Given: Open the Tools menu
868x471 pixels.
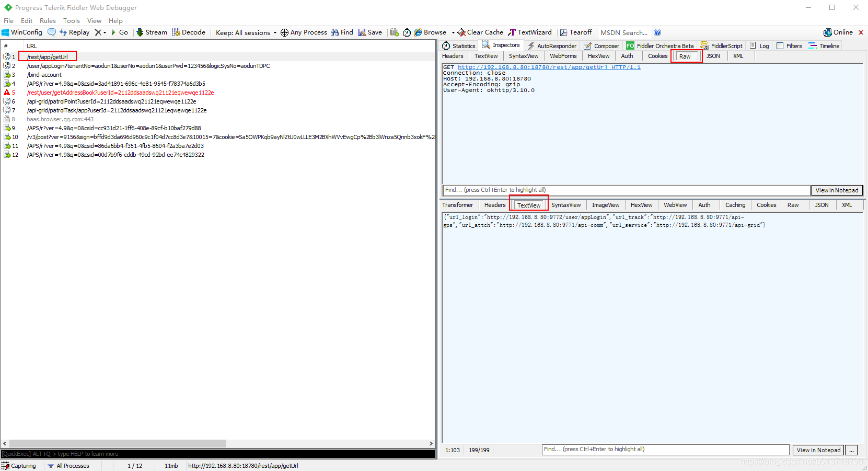Looking at the screenshot, I should coord(72,21).
